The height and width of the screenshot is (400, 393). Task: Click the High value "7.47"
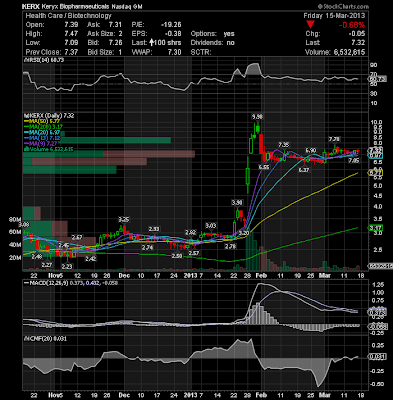click(71, 34)
